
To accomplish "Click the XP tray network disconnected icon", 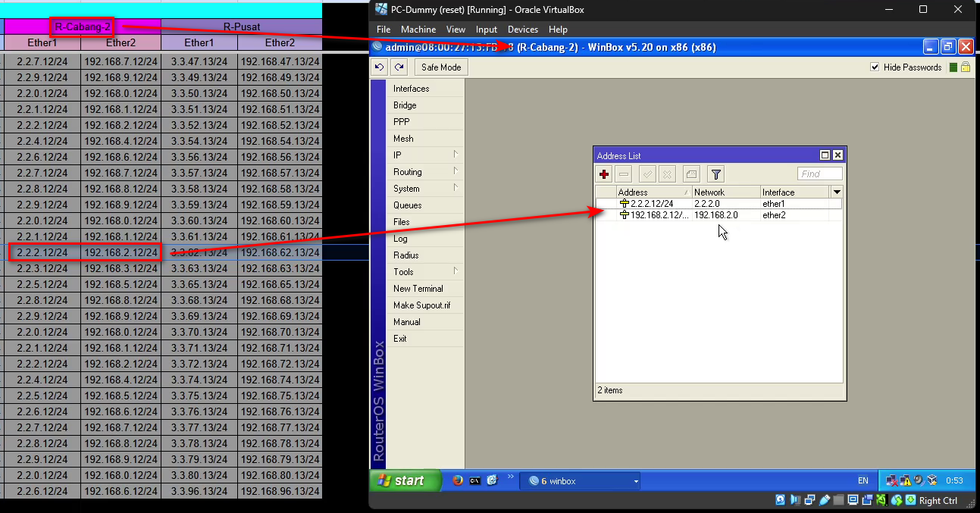I will (893, 480).
